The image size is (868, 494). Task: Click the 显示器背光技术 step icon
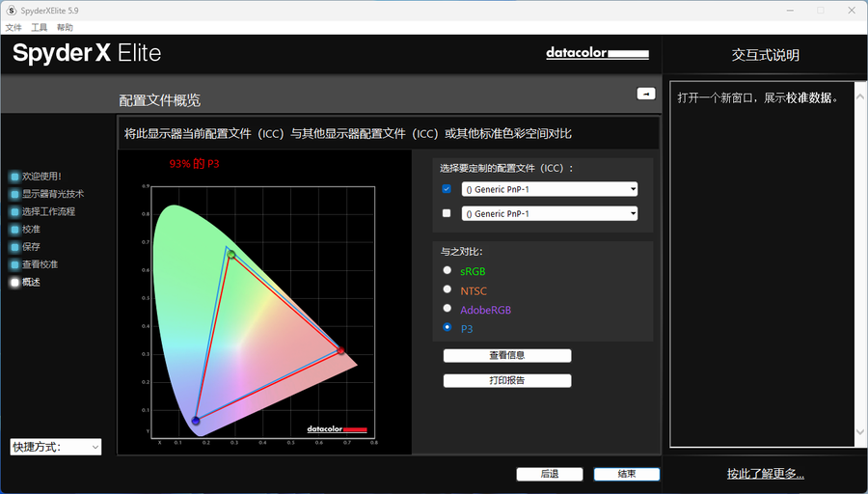point(14,194)
